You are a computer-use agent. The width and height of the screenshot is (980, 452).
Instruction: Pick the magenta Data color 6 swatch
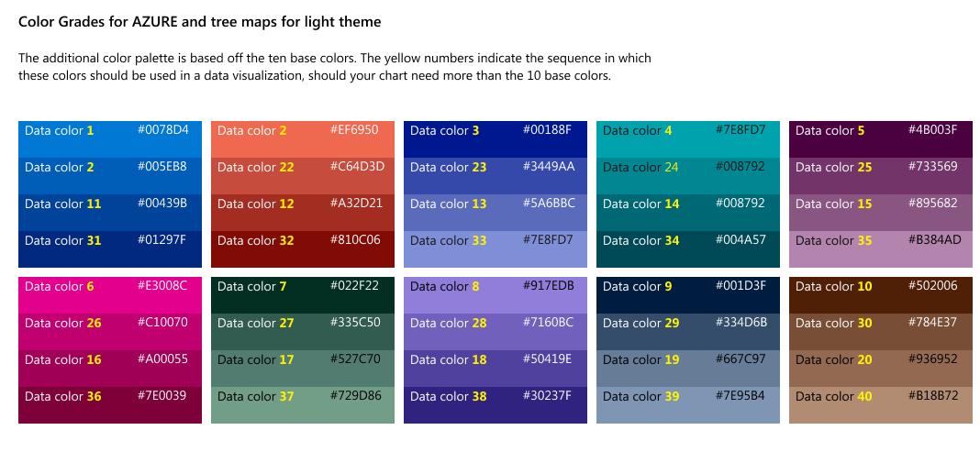(110, 294)
